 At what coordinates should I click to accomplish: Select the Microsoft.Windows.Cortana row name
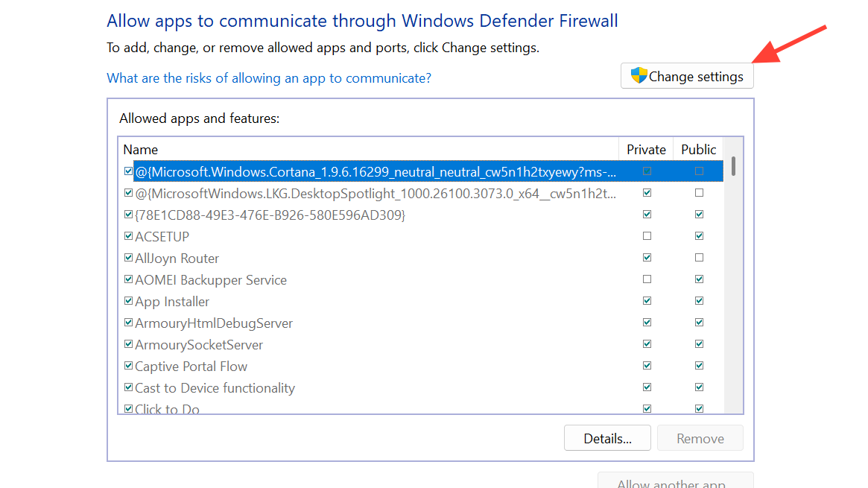(376, 172)
